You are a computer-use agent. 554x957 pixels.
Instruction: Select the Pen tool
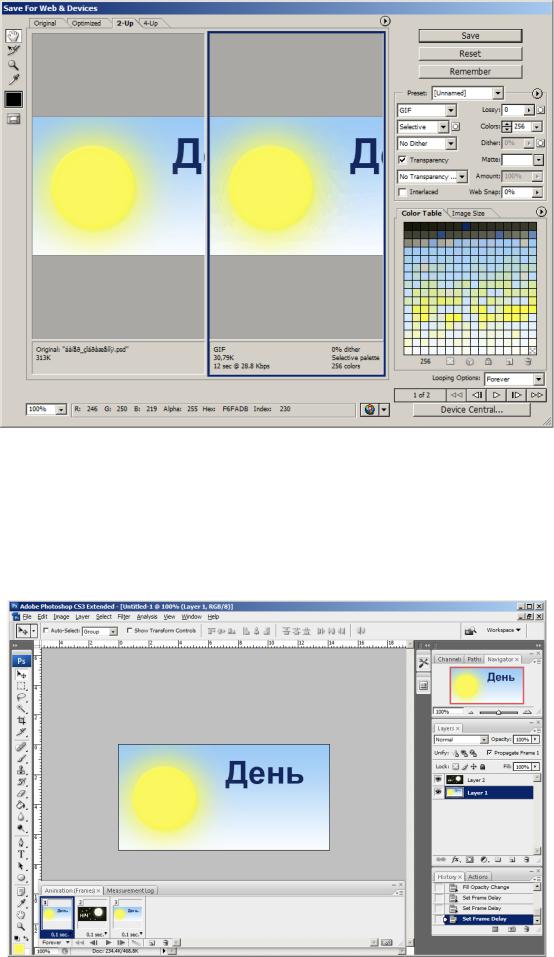pyautogui.click(x=21, y=843)
